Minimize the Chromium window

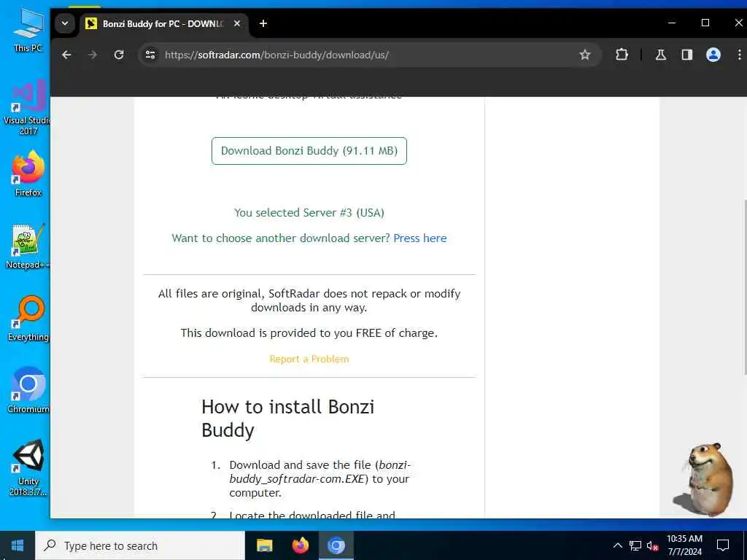click(672, 23)
